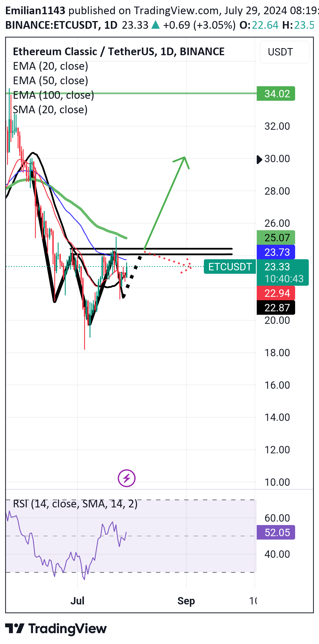Click the Jul label on time axis
This screenshot has height=644, width=319.
point(77,601)
